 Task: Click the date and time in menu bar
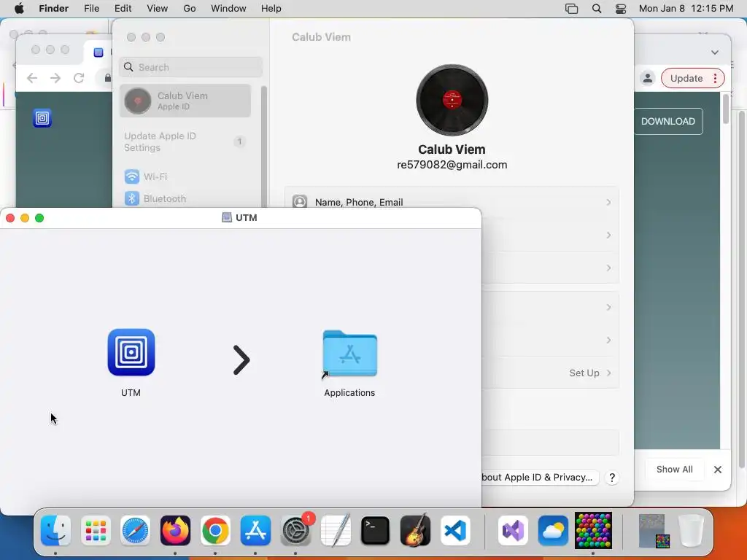(686, 9)
